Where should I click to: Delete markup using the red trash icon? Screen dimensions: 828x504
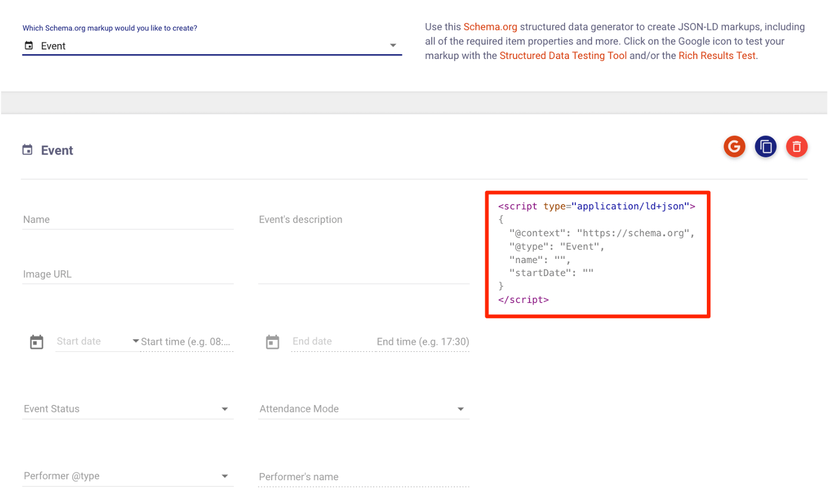tap(796, 146)
